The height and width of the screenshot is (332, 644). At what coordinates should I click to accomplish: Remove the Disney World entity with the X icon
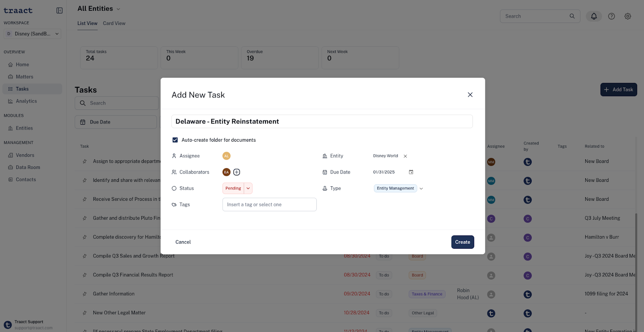point(405,156)
